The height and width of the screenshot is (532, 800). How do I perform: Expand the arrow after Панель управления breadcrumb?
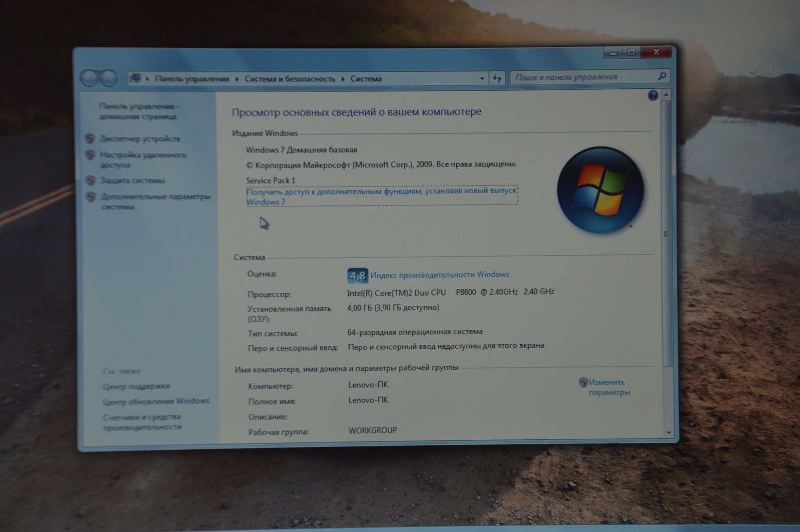(237, 79)
